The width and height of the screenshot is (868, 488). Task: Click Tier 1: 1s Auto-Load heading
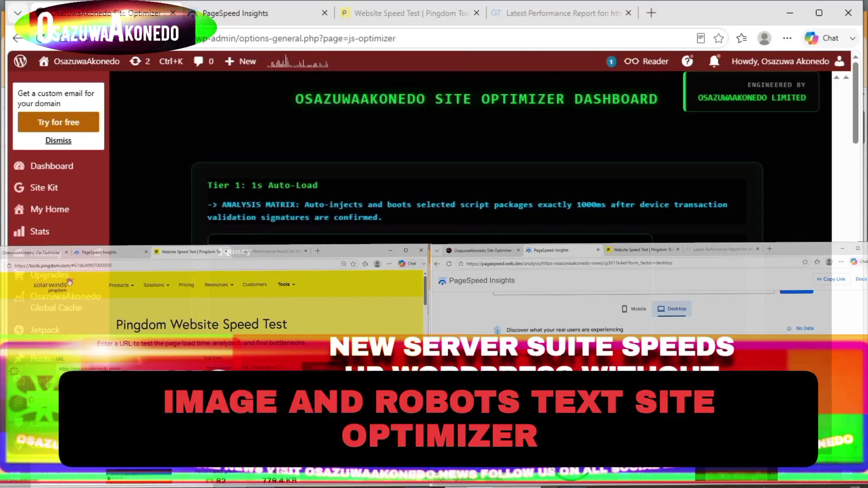(x=262, y=185)
